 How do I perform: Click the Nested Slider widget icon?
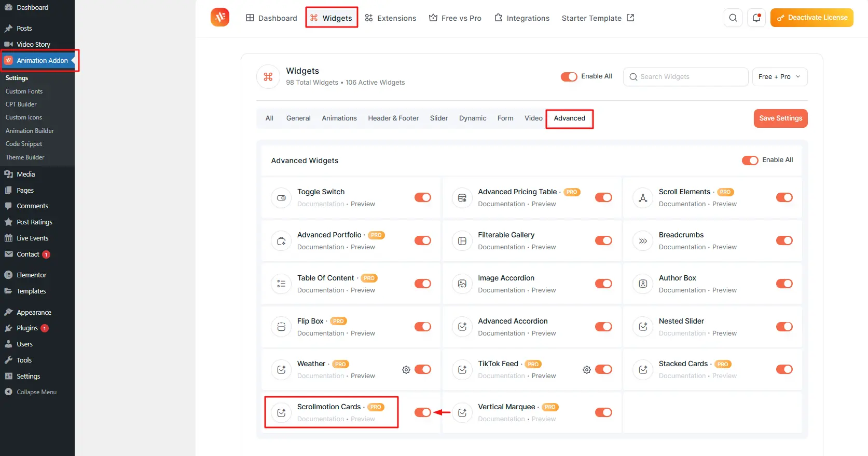tap(643, 327)
